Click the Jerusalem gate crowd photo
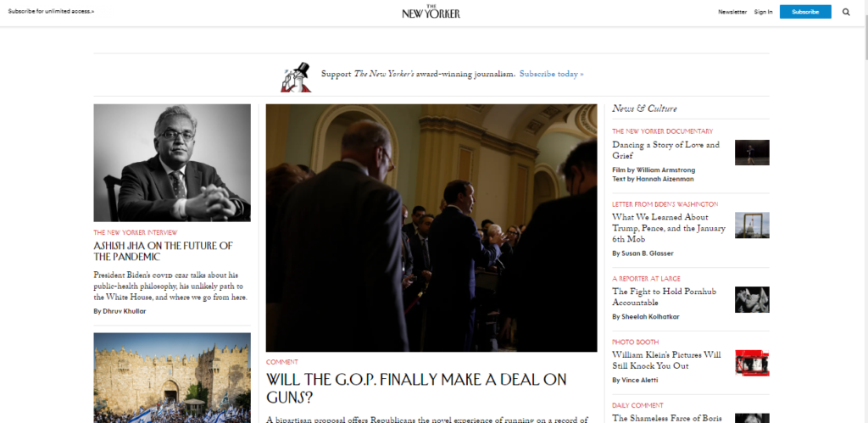This screenshot has height=423, width=868. coord(172,377)
